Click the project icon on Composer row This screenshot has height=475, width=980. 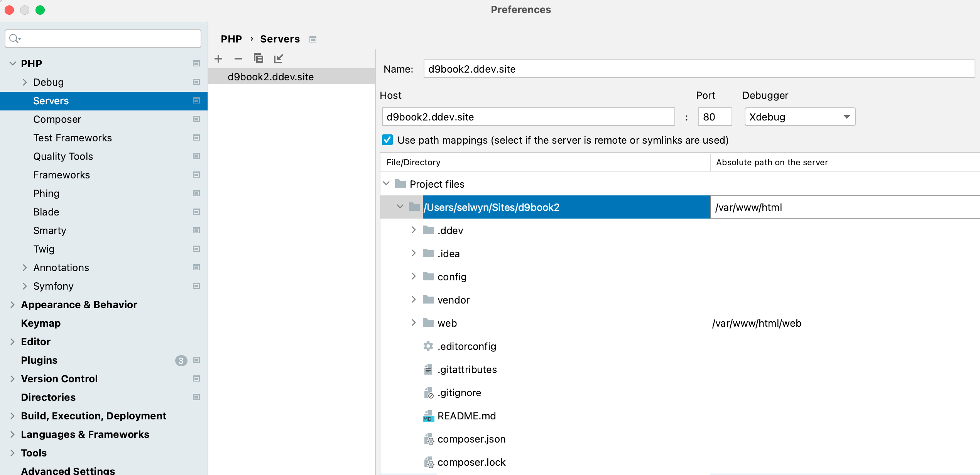196,119
